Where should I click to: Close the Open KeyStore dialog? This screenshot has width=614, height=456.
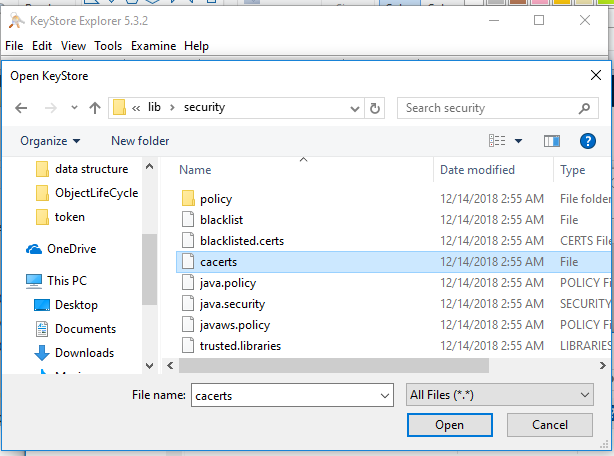coord(596,75)
